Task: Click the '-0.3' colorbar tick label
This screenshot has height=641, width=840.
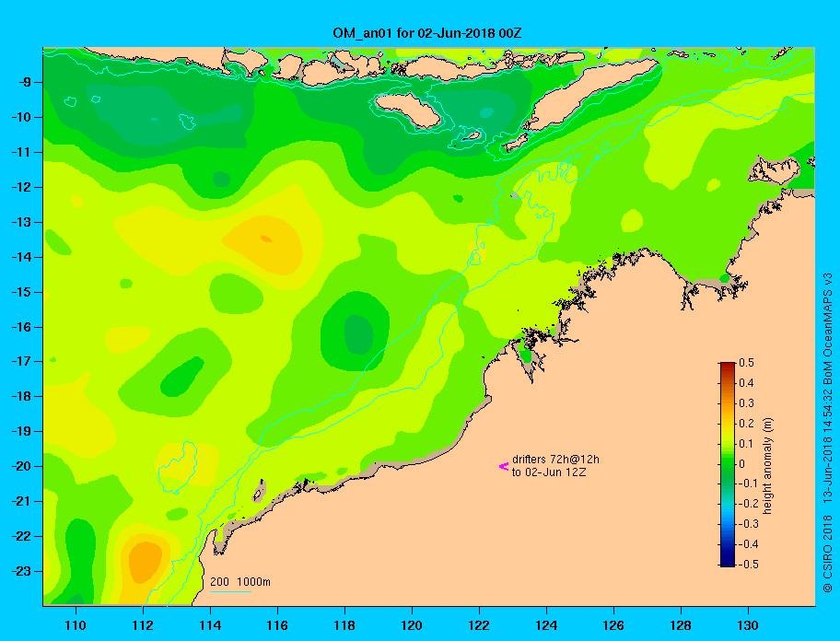Action: pos(749,524)
